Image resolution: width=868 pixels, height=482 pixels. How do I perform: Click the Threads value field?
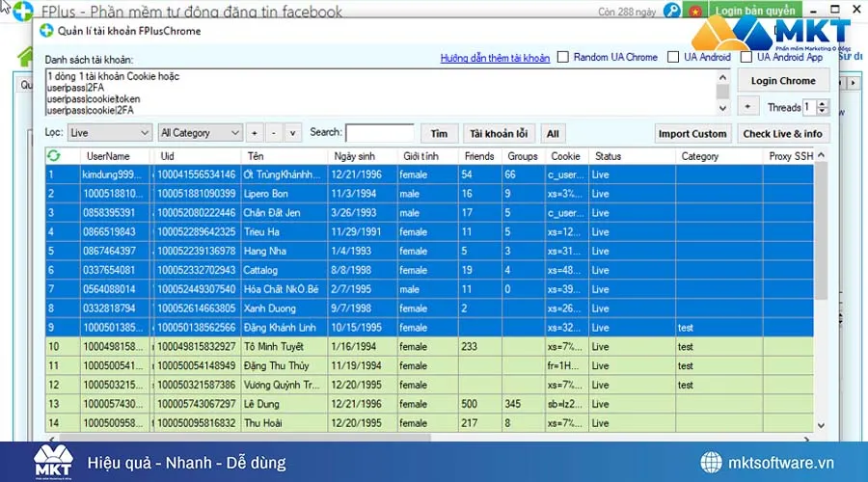coord(810,107)
